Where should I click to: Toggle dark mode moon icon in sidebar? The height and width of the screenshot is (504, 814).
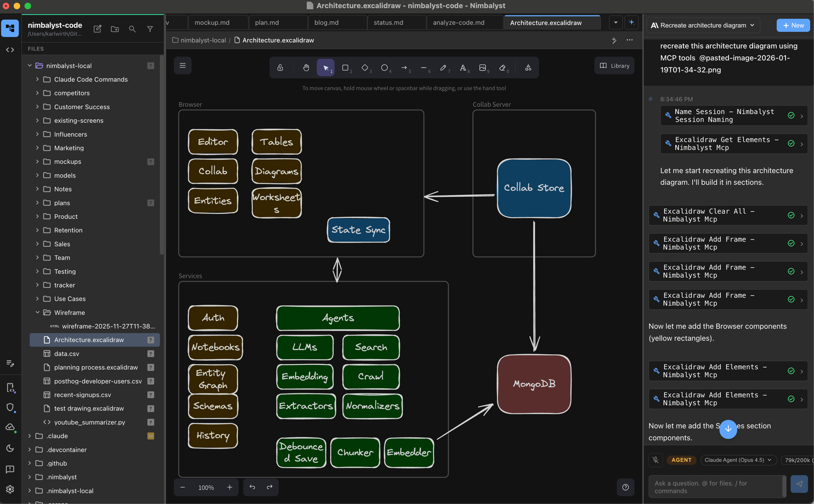(x=10, y=448)
